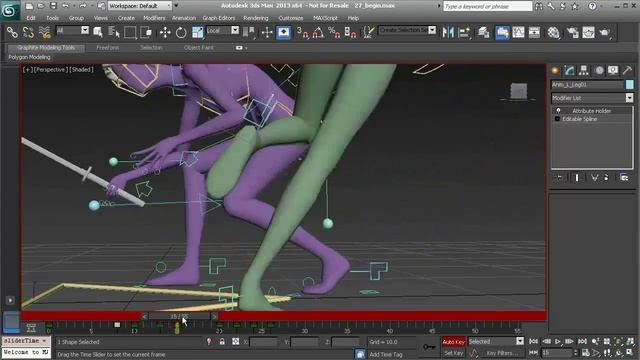Click the Undo arrow in the title bar
The width and height of the screenshot is (640, 360).
point(65,6)
